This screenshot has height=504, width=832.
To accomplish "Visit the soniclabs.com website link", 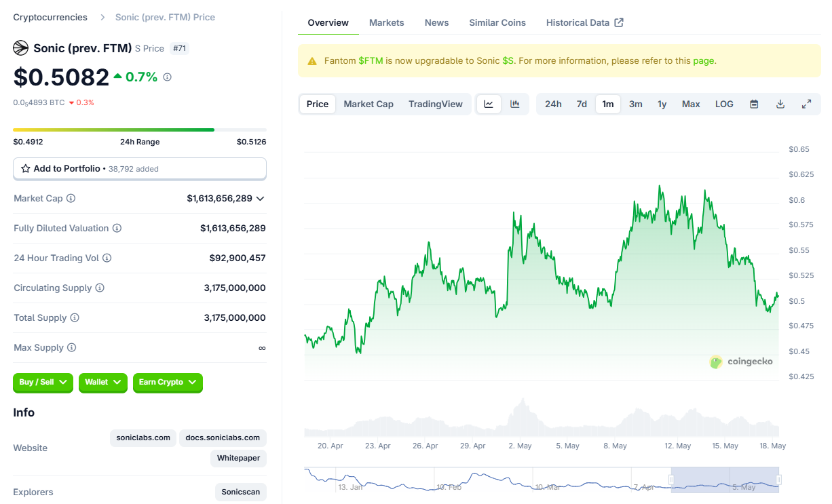I will (143, 438).
